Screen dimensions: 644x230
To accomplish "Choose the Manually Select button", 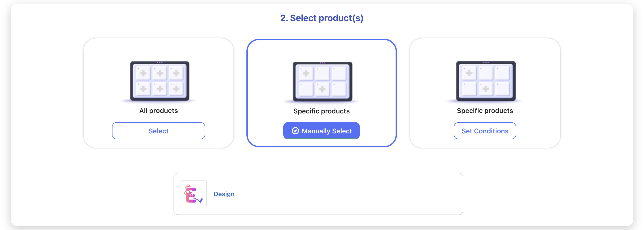I will pos(322,131).
